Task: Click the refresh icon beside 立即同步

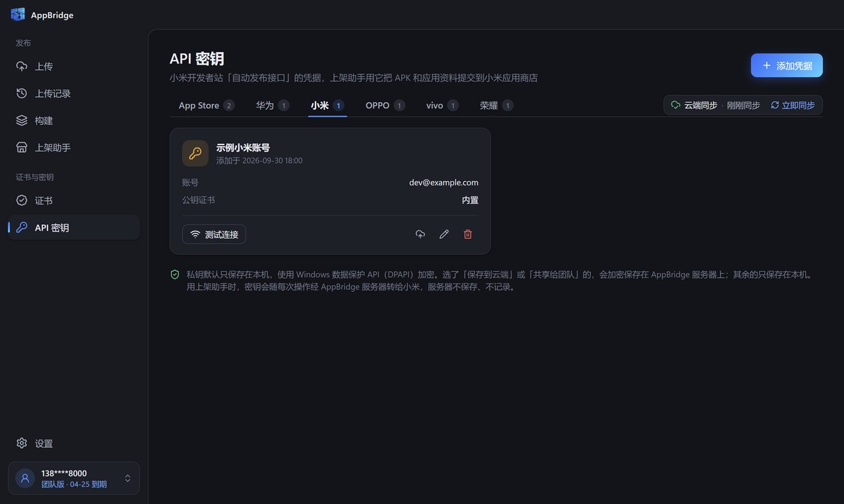Action: (775, 105)
